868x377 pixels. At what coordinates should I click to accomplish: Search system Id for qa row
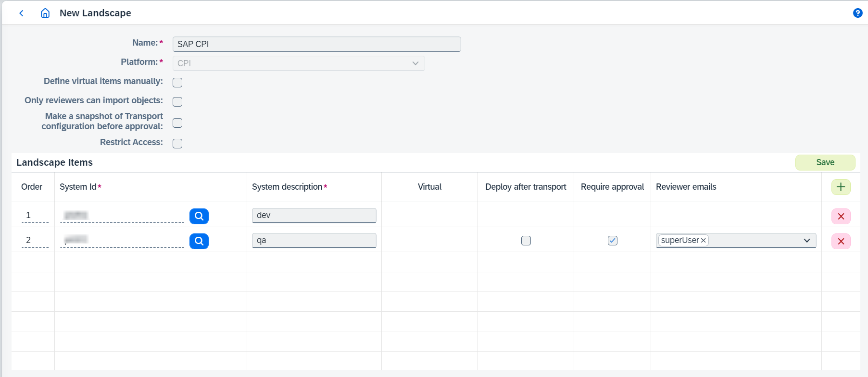199,241
